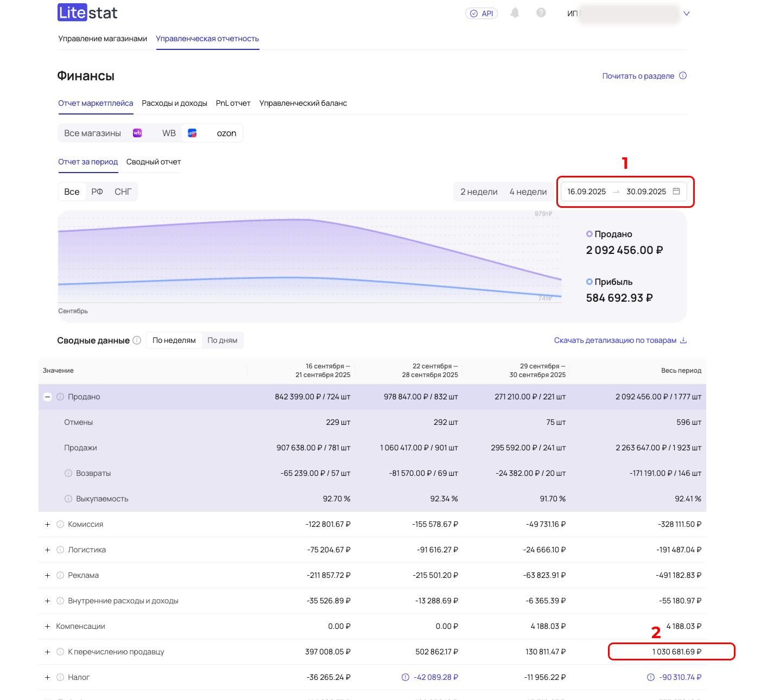
Task: Click the calendar icon in date range
Action: tap(676, 192)
